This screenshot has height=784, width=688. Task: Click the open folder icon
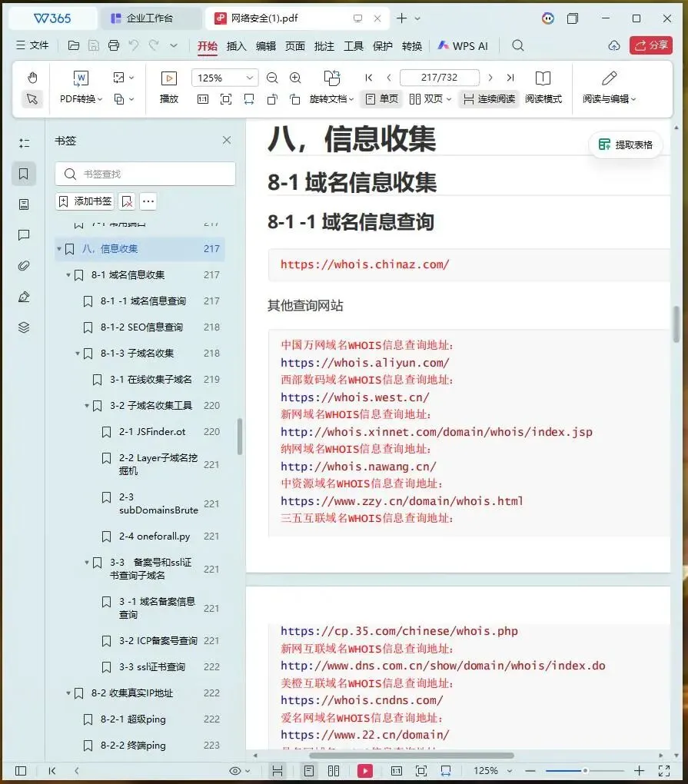click(74, 45)
